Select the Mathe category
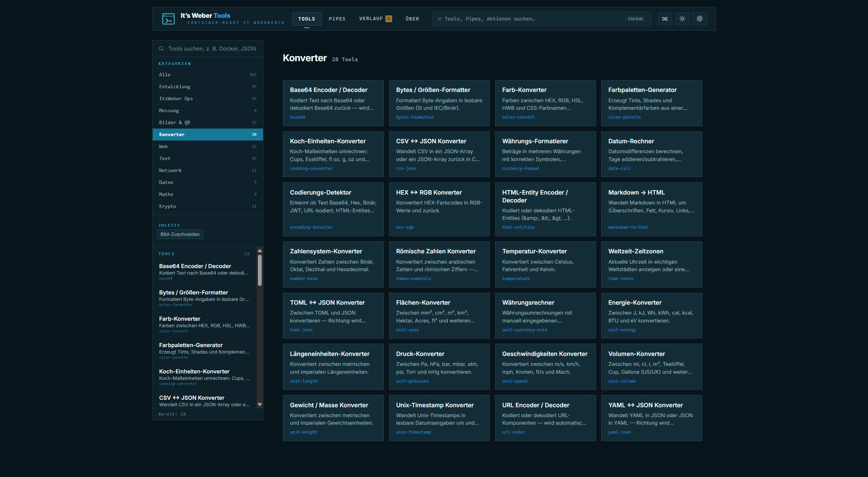The height and width of the screenshot is (477, 868). click(208, 194)
